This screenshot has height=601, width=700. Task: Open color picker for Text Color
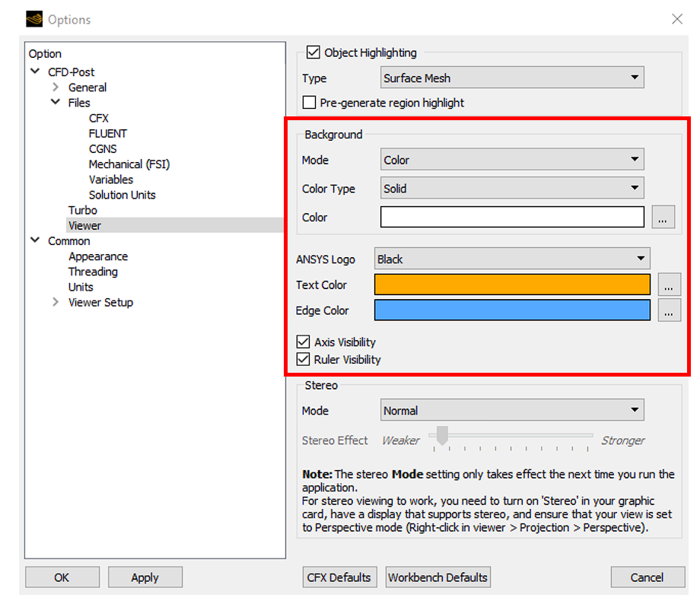pyautogui.click(x=670, y=285)
